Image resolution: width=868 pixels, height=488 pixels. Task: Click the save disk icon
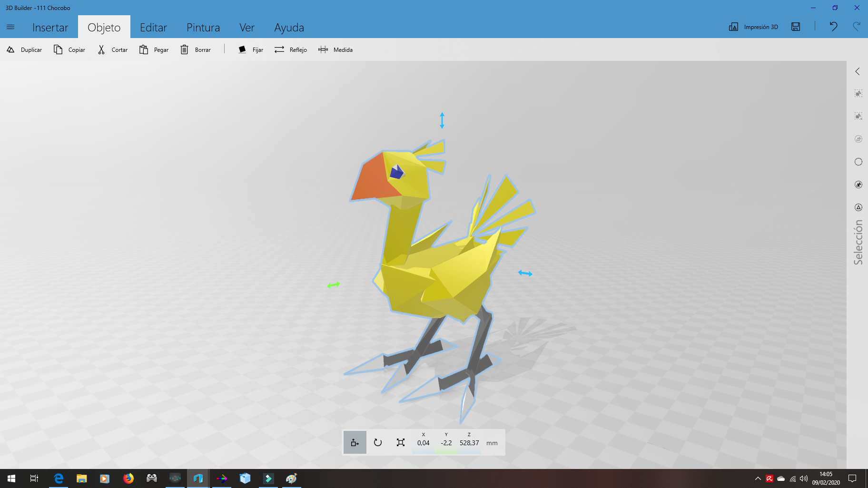pyautogui.click(x=796, y=27)
